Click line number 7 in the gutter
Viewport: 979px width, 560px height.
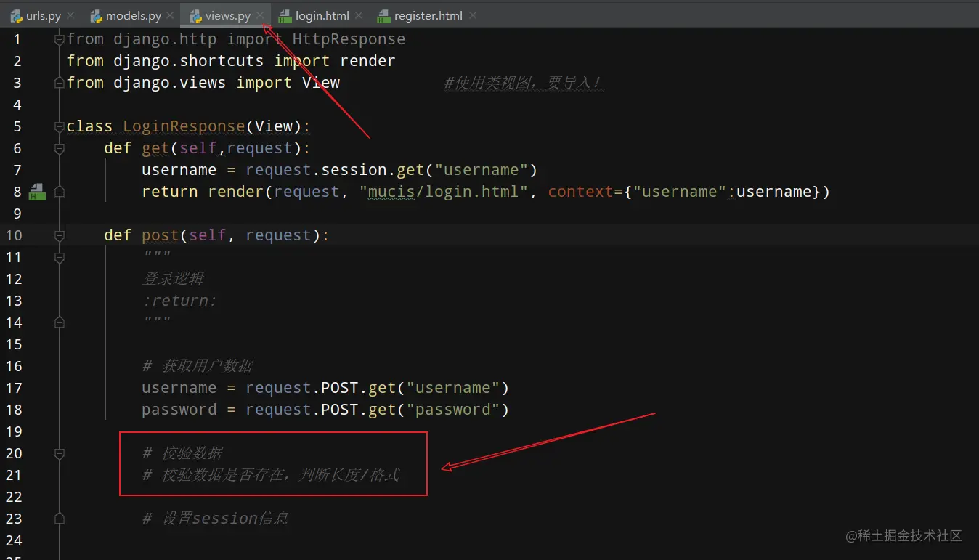point(17,170)
